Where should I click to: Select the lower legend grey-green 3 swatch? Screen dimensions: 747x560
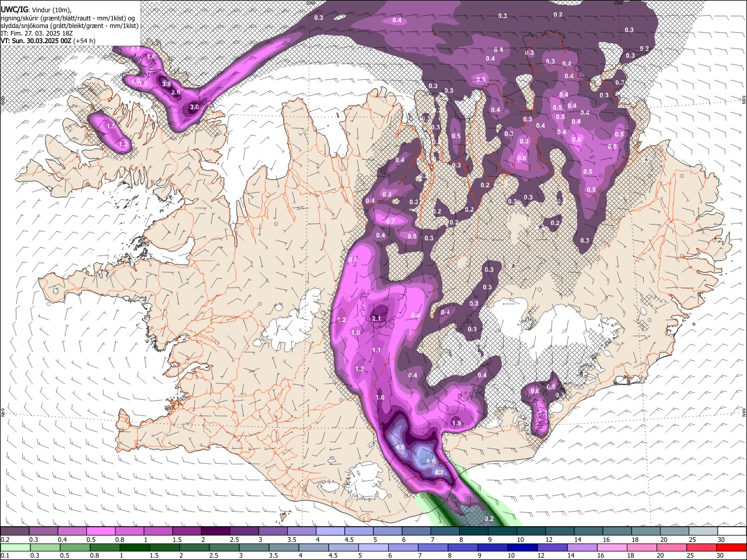[x=254, y=547]
